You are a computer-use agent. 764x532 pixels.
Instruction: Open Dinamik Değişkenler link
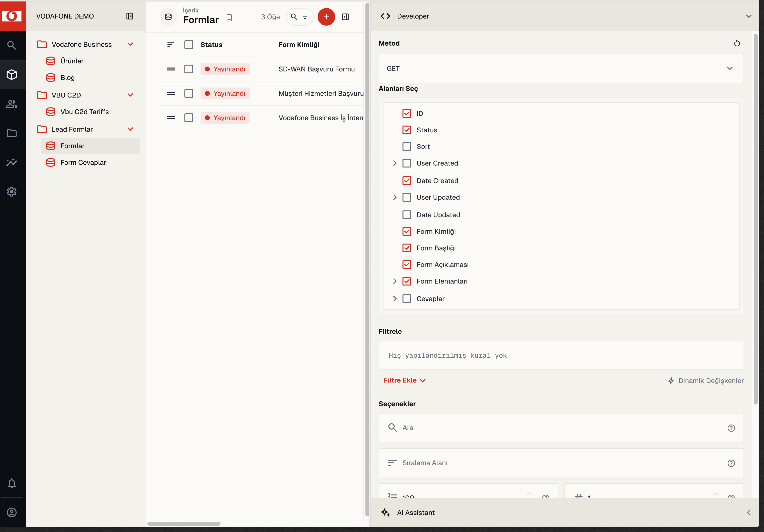pyautogui.click(x=706, y=381)
